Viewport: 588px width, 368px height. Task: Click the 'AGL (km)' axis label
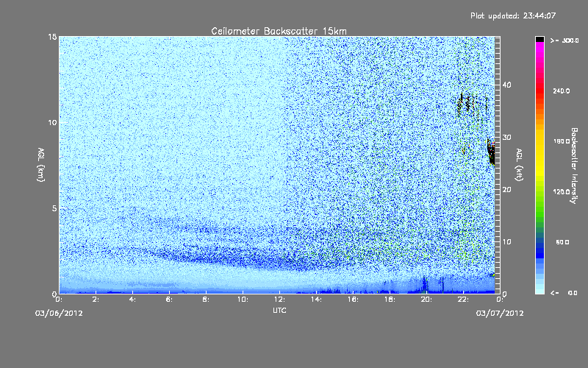(x=41, y=165)
